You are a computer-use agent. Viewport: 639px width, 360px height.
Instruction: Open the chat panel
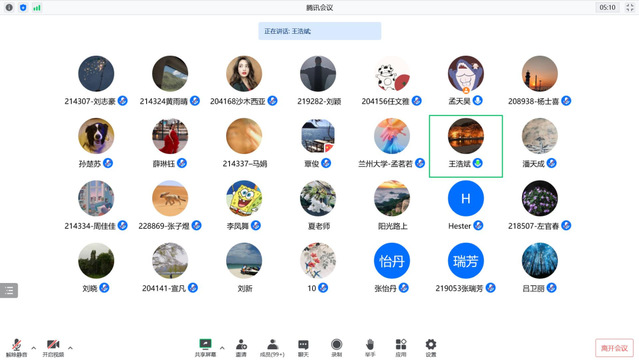coord(303,348)
